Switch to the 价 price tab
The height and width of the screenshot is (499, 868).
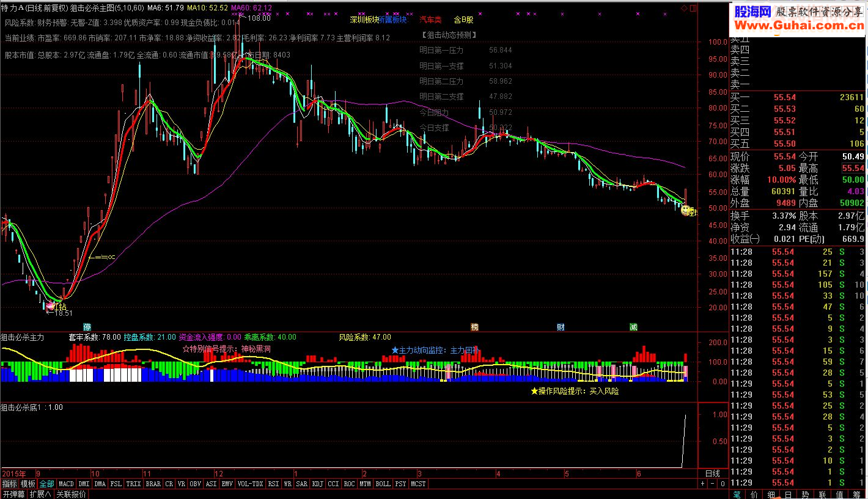tap(754, 494)
